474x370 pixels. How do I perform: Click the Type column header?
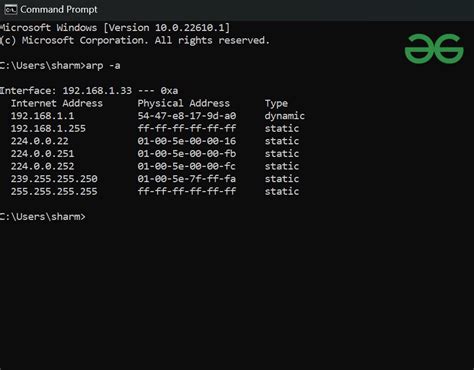coord(276,104)
